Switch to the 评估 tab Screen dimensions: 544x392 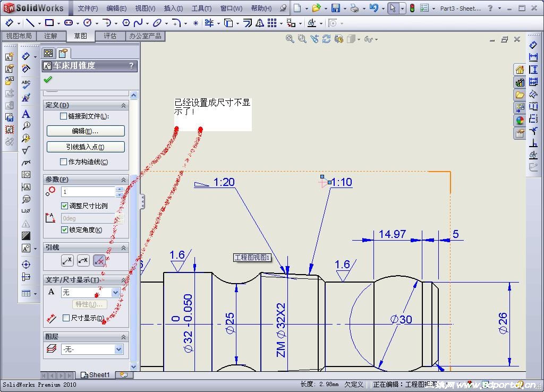coord(110,36)
